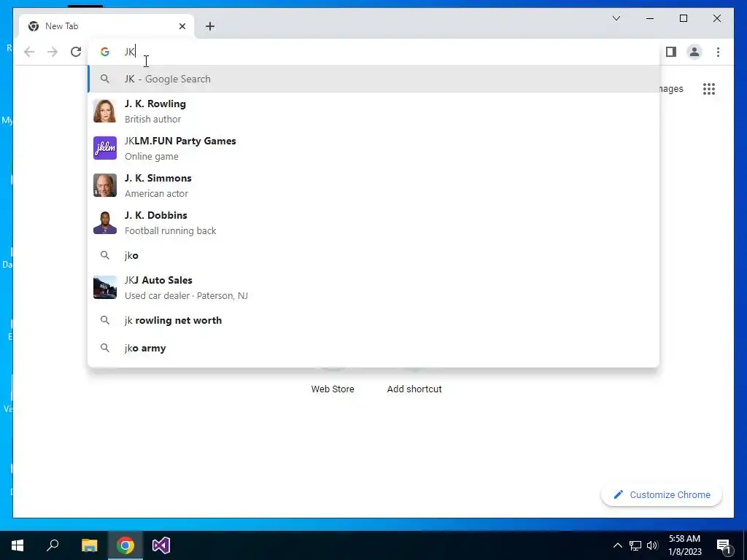Open the Images link
The width and height of the screenshot is (747, 560).
[x=672, y=89]
